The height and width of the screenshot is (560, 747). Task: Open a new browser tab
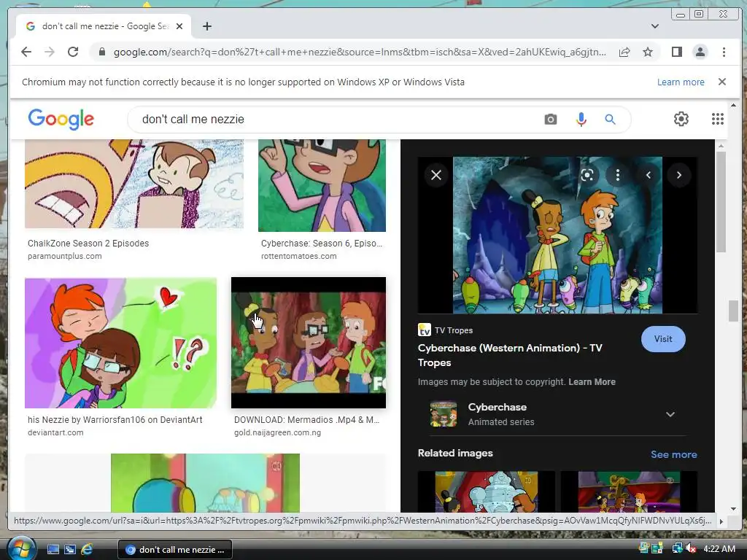pyautogui.click(x=206, y=26)
